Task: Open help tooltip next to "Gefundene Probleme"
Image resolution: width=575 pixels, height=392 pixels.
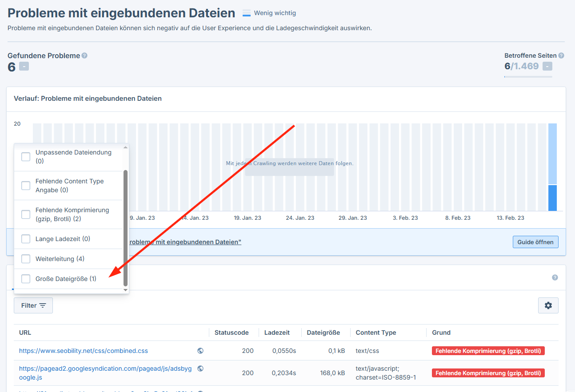Action: tap(84, 55)
